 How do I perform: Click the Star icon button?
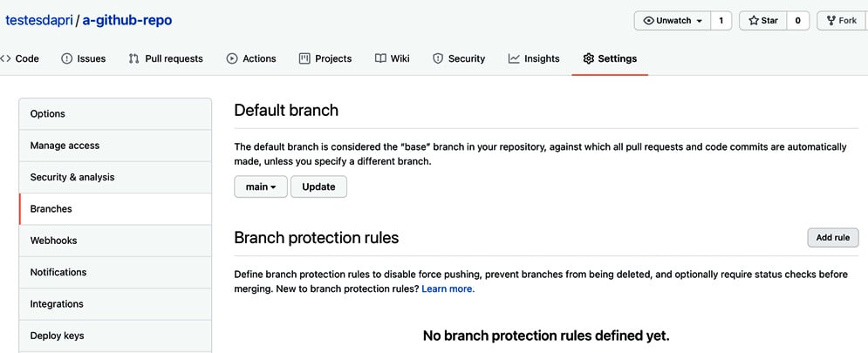pyautogui.click(x=762, y=20)
